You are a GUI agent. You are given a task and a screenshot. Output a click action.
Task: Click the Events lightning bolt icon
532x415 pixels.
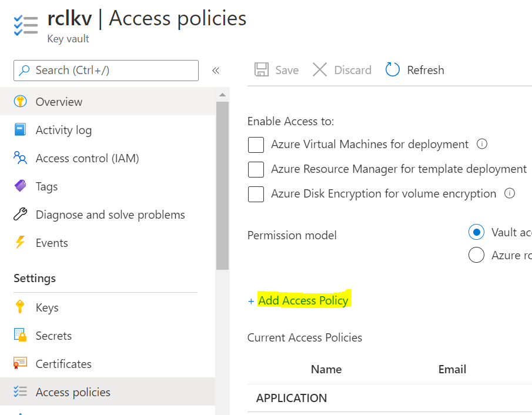click(20, 242)
